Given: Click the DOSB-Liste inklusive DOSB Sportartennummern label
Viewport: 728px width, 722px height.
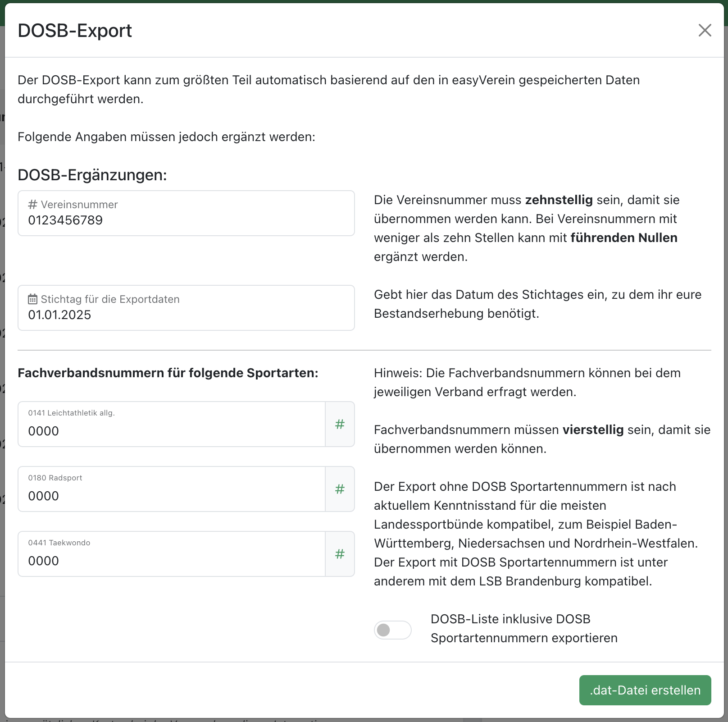Looking at the screenshot, I should pyautogui.click(x=524, y=628).
